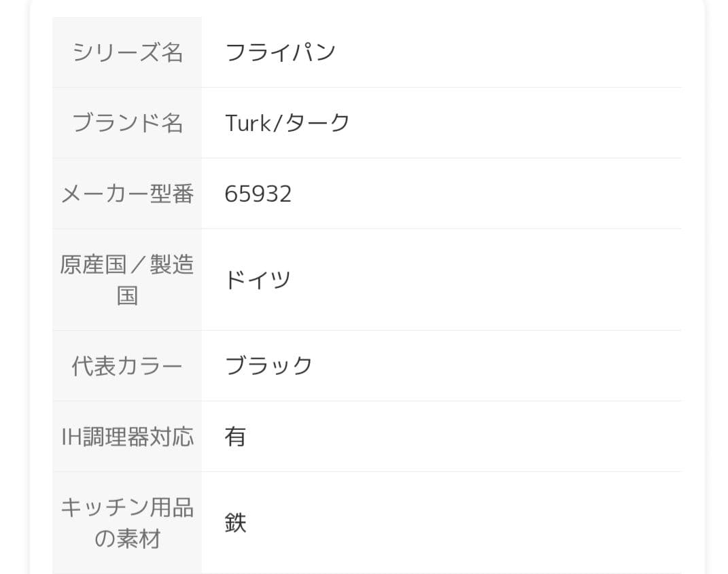Screen dimensions: 728x574
Task: Click the katakana ターク in brand value
Action: (317, 123)
